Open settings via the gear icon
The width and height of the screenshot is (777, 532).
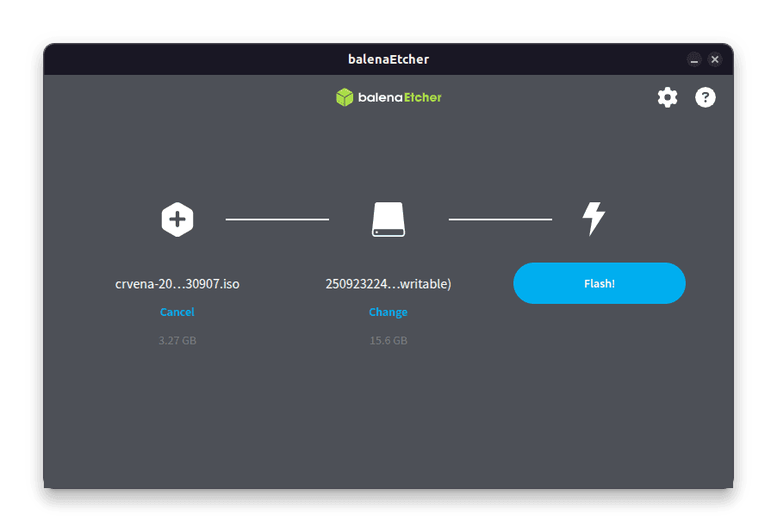tap(667, 97)
